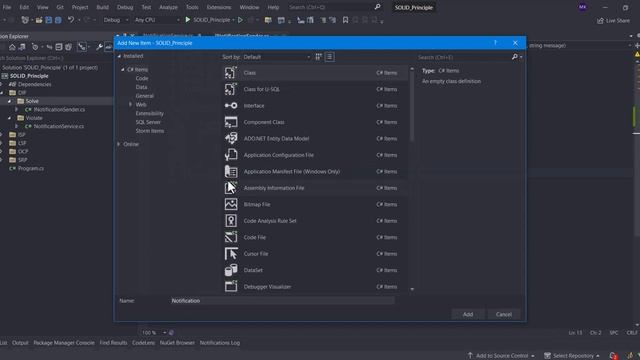Choose the Interface template icon

pos(231,106)
